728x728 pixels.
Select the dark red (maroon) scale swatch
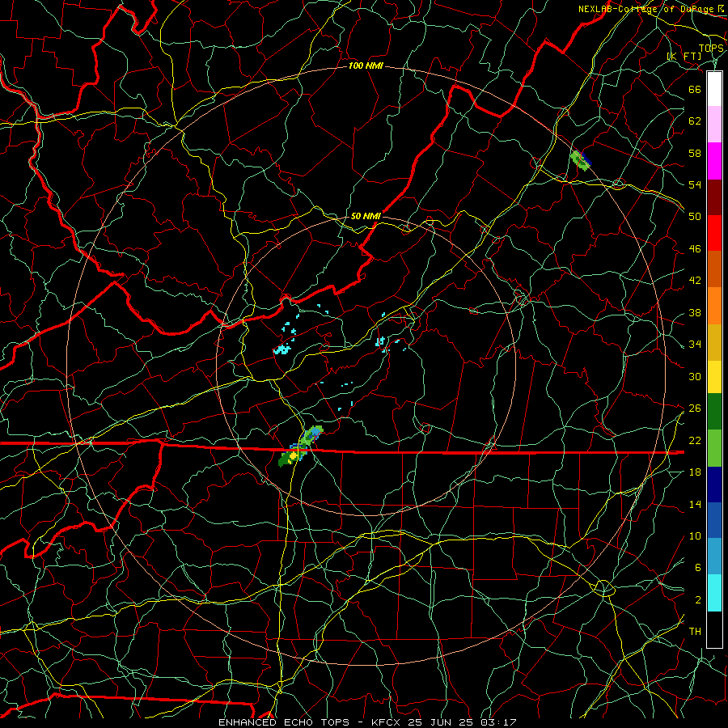[x=714, y=197]
